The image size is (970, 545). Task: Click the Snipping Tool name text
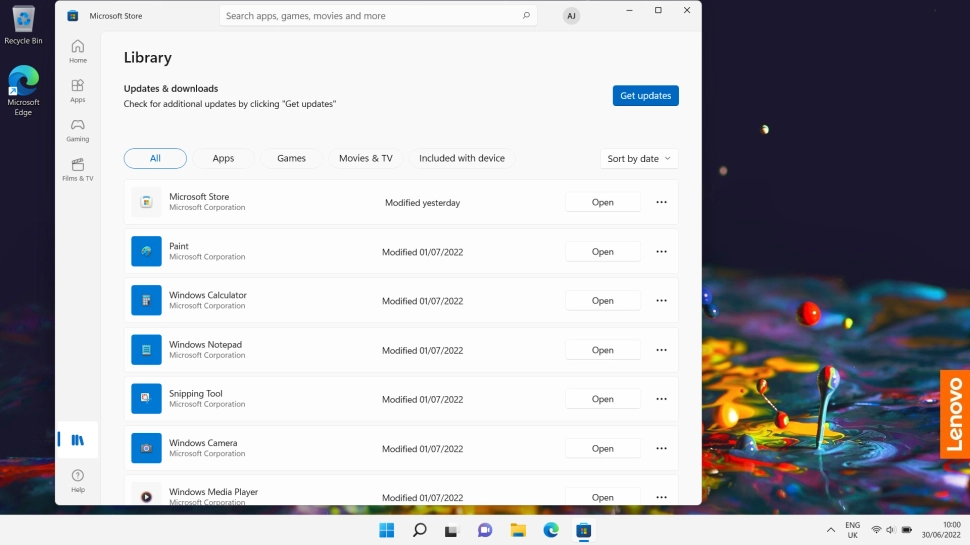coord(195,393)
